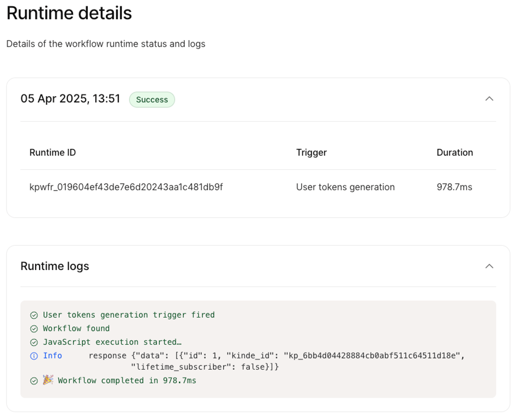
Task: Click the Runtime ID column header
Action: [53, 152]
